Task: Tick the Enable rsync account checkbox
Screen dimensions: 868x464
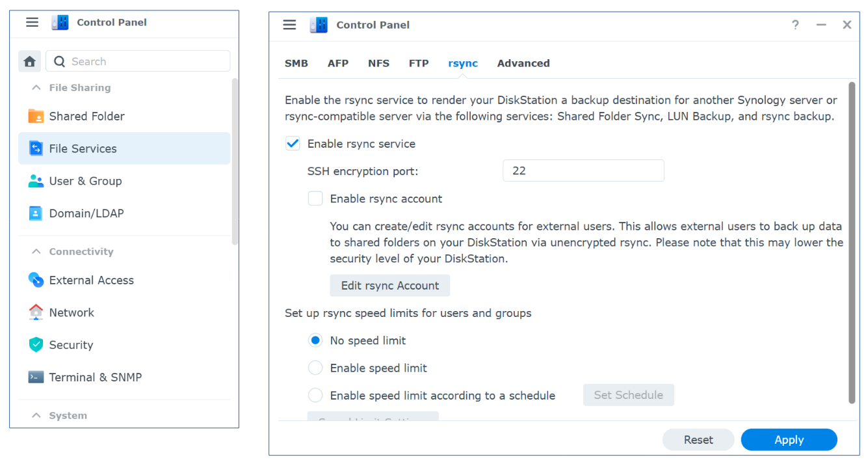Action: tap(315, 198)
